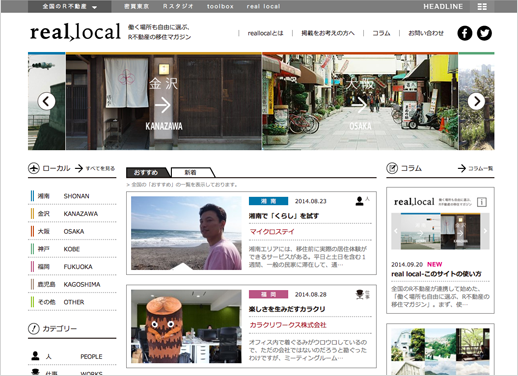
Task: Click the person icon on Shonan article
Action: point(359,201)
